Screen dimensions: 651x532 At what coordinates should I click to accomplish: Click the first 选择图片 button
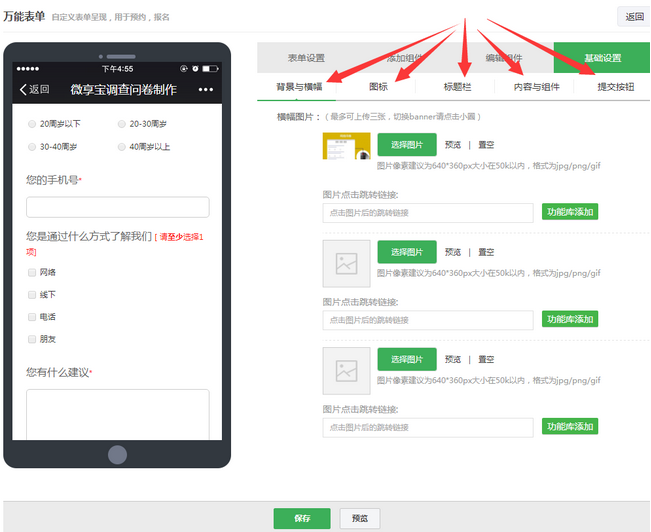(407, 145)
